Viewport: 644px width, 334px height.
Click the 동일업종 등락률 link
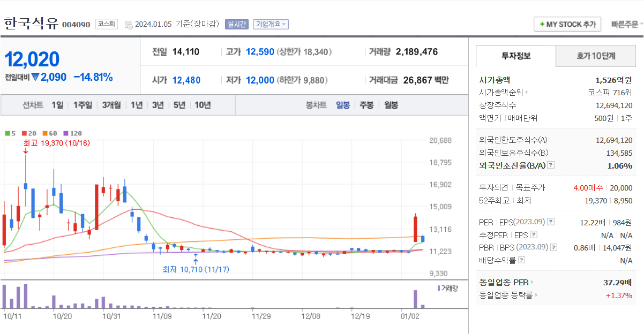506,295
